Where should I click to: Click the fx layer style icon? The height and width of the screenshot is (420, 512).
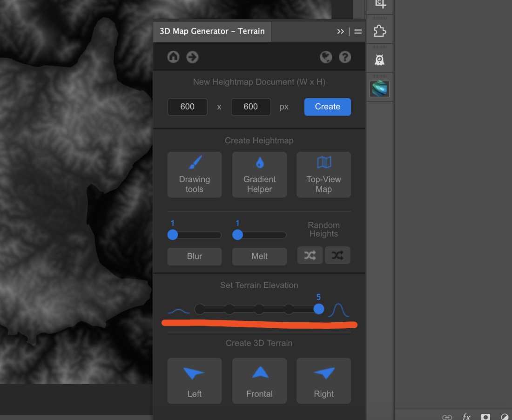tap(466, 417)
